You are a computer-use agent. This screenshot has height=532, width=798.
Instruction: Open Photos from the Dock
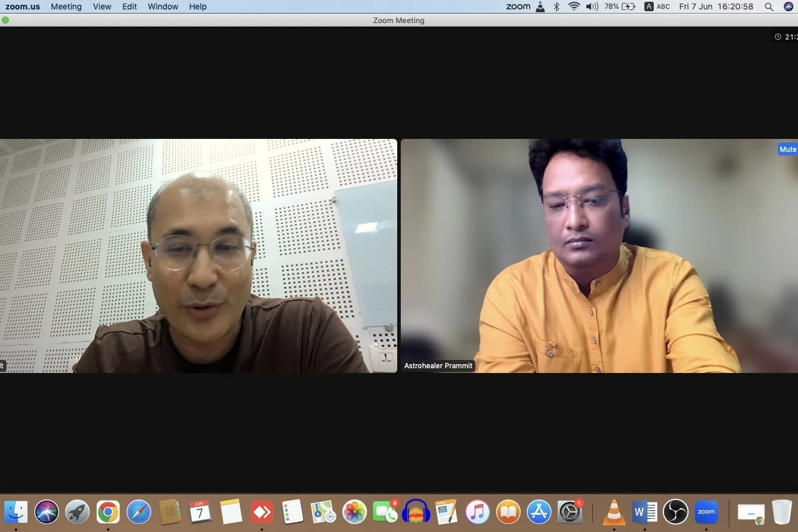coord(355,512)
